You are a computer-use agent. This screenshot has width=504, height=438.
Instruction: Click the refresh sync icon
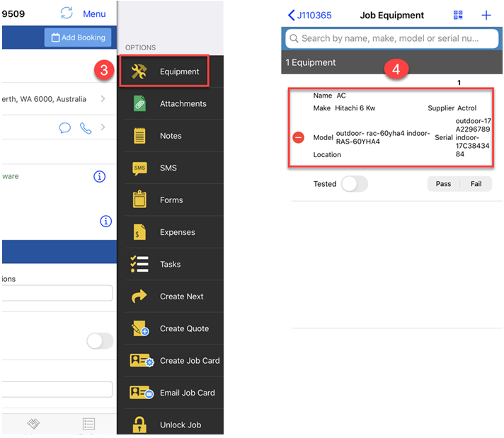click(x=67, y=13)
